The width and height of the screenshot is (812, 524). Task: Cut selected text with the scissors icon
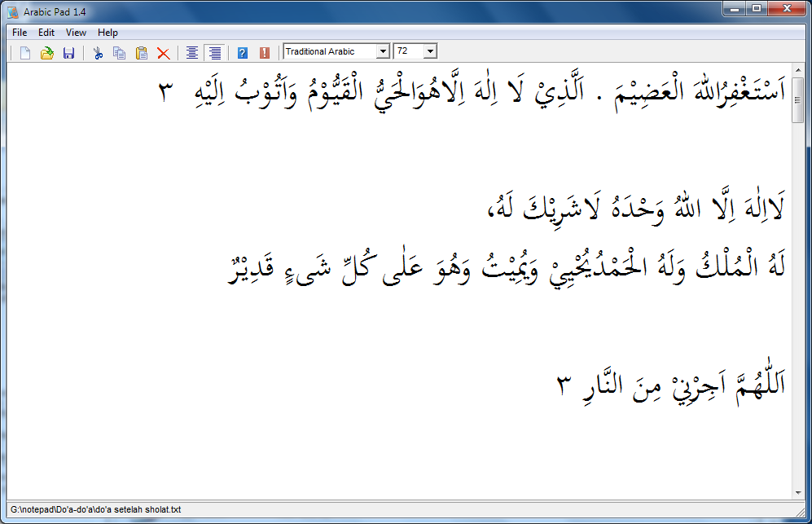pos(97,51)
